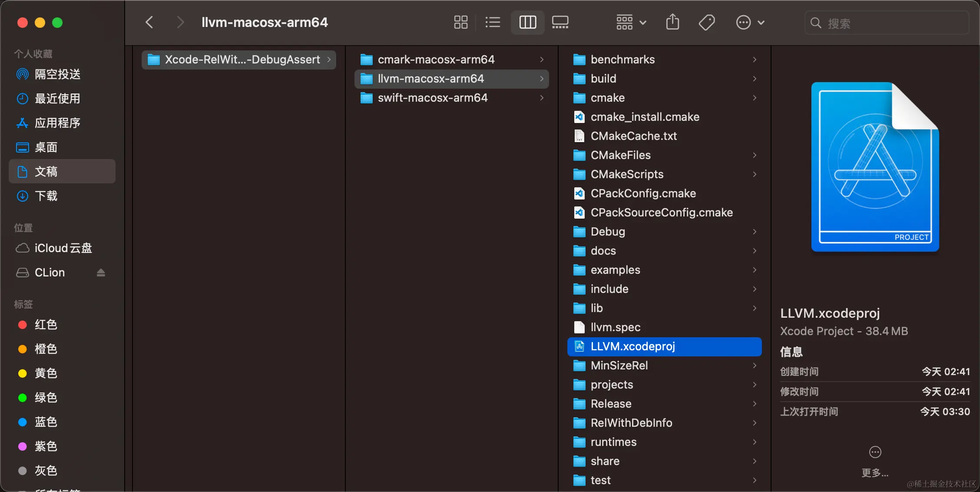
Task: Open the test folder
Action: [x=665, y=480]
